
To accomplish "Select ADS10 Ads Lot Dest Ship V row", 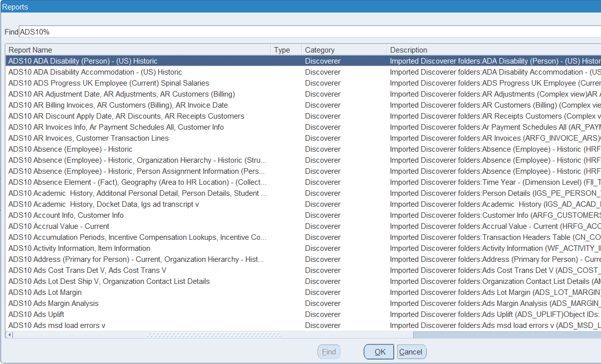I will pos(304,281).
